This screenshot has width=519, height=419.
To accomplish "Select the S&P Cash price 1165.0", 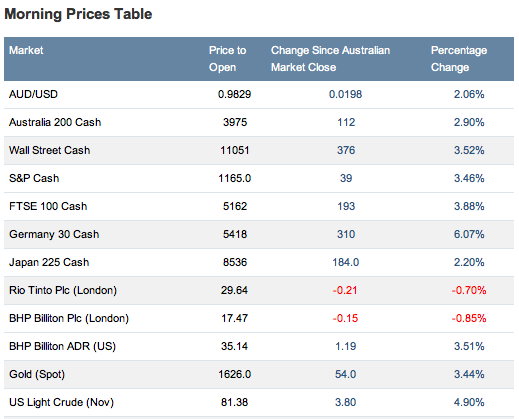I will point(235,178).
